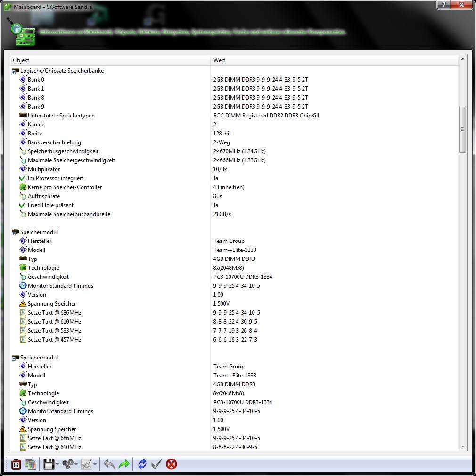476x476 pixels.
Task: Click the timing value 7-7-7-19 3-26-8-4
Action: point(235,330)
